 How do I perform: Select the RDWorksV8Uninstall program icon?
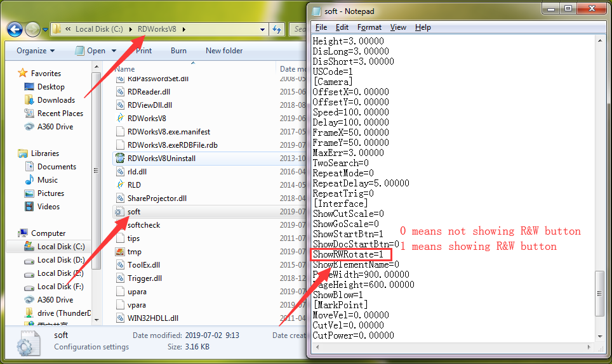120,159
